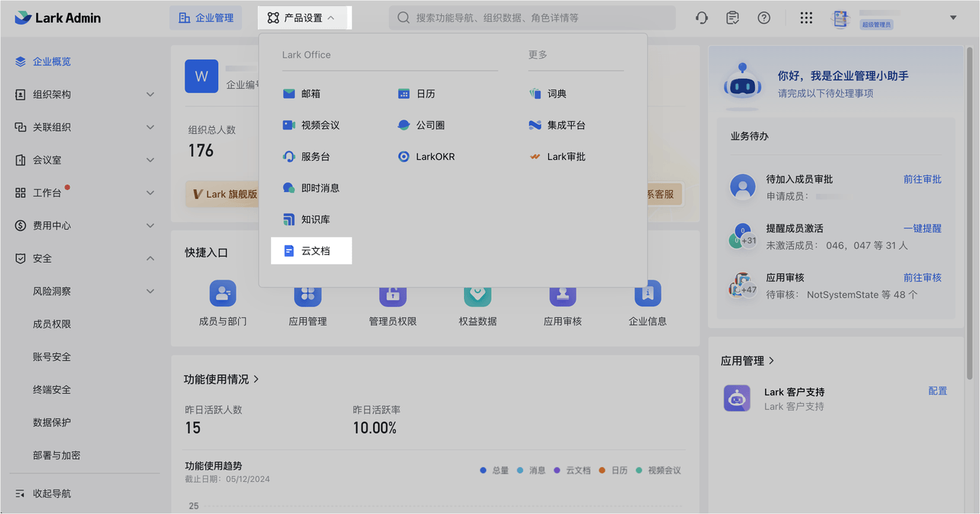Open 部署与加密 in sidebar
Image resolution: width=980 pixels, height=514 pixels.
(x=57, y=455)
